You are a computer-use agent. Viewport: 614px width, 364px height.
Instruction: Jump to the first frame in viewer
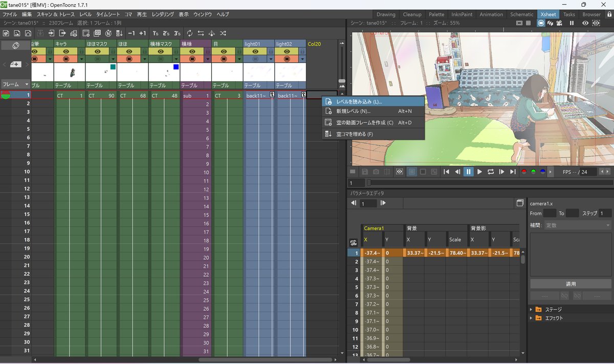tap(446, 172)
